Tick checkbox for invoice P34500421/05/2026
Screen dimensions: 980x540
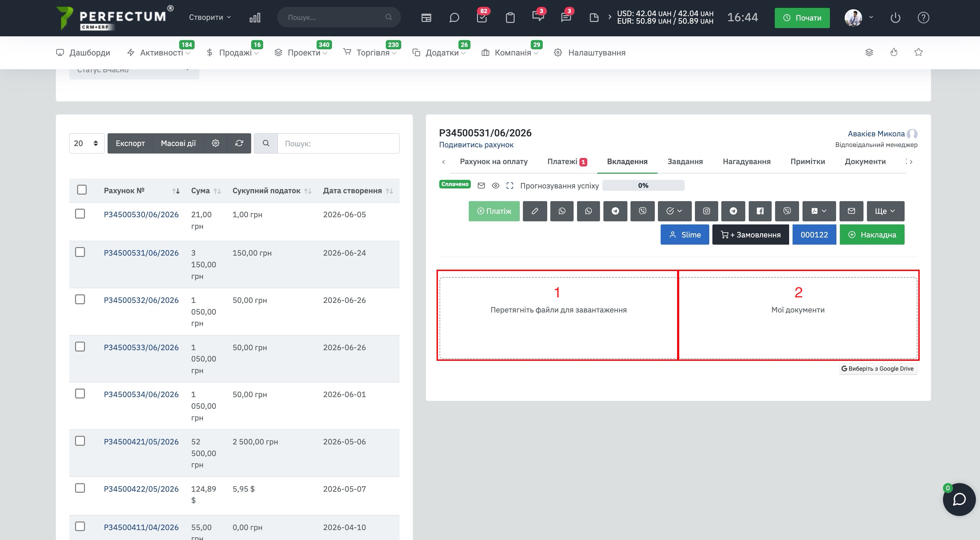[x=80, y=441]
